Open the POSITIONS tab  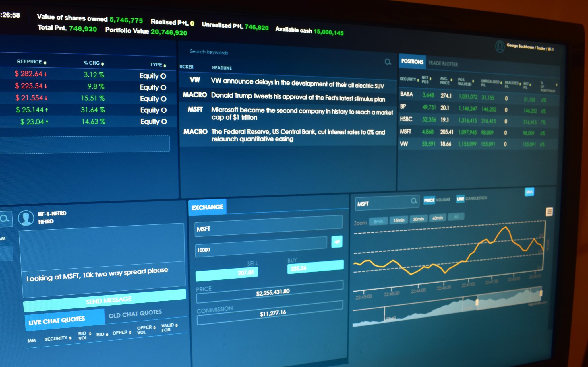coord(412,61)
